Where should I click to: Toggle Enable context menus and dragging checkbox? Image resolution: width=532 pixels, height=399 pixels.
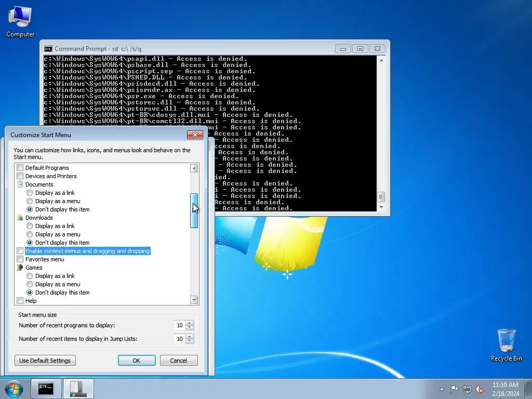[x=20, y=251]
